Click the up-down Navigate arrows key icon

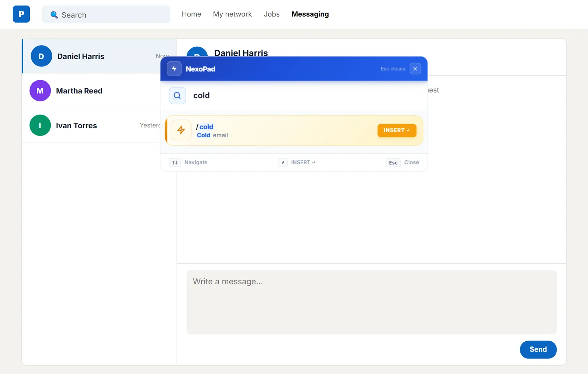[x=175, y=162]
